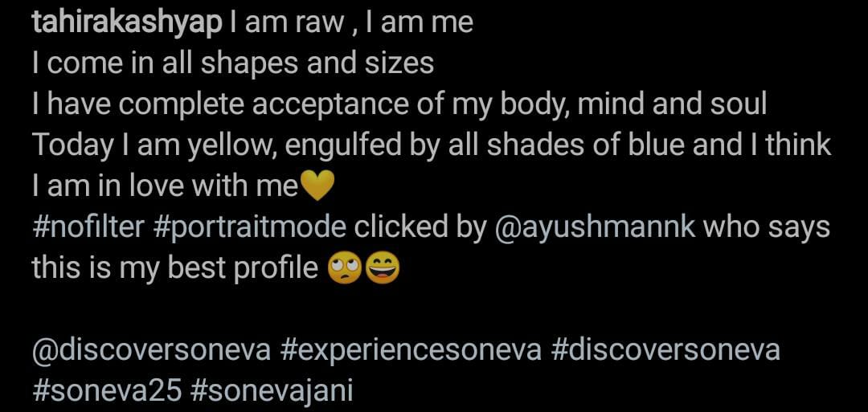Open the #experiencesoneva hashtag

tap(411, 351)
